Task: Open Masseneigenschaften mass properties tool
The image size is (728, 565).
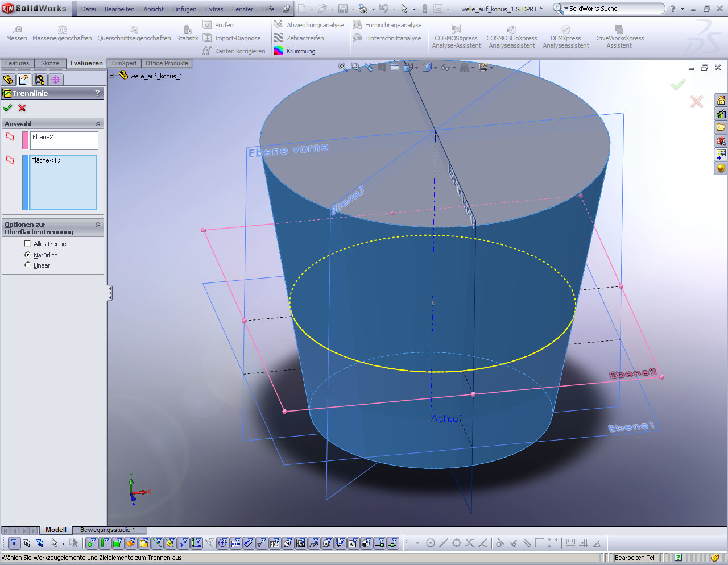Action: pyautogui.click(x=62, y=34)
